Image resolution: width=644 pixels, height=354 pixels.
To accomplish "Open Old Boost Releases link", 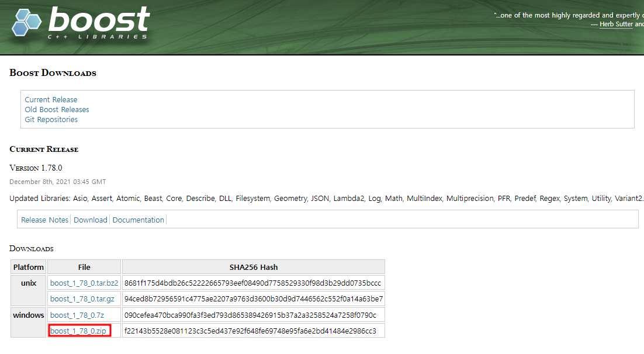I will point(57,110).
